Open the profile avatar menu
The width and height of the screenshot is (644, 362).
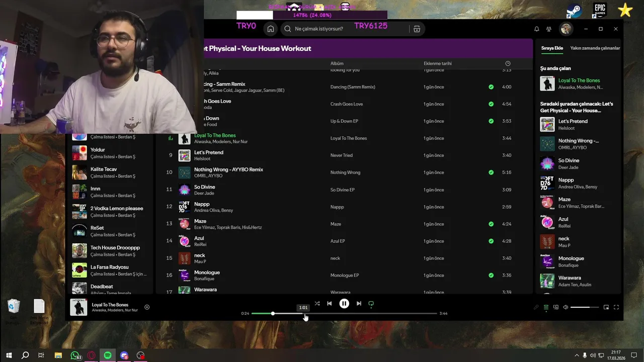coord(566,29)
